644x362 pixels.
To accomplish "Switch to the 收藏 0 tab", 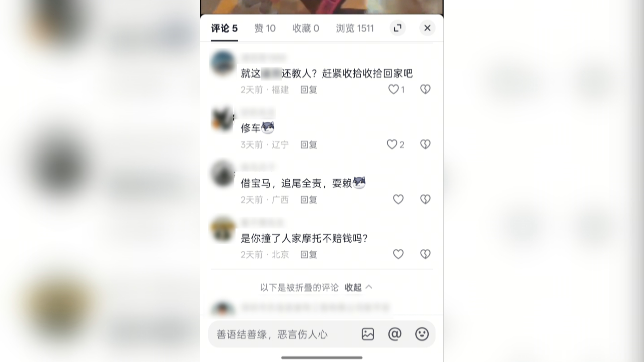I will tap(306, 28).
